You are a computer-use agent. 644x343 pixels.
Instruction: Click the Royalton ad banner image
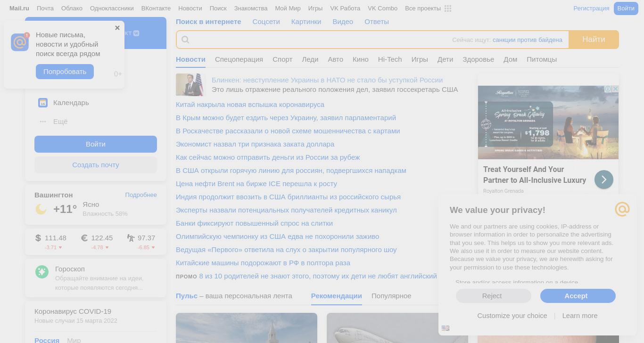[548, 122]
